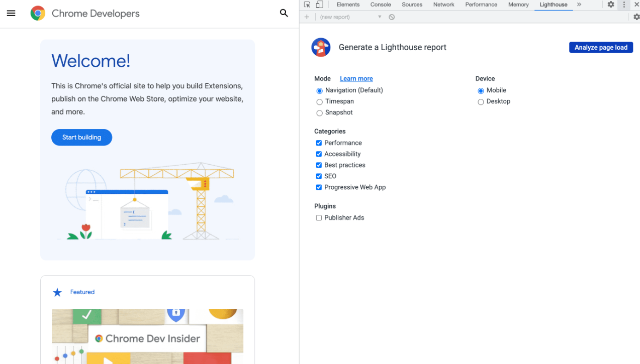640x364 pixels.
Task: Activate the inspect element picker icon
Action: [x=307, y=5]
